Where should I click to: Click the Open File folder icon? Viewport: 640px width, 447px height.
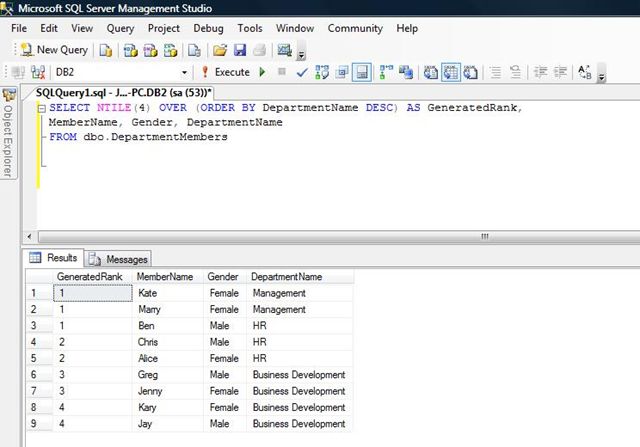point(220,50)
